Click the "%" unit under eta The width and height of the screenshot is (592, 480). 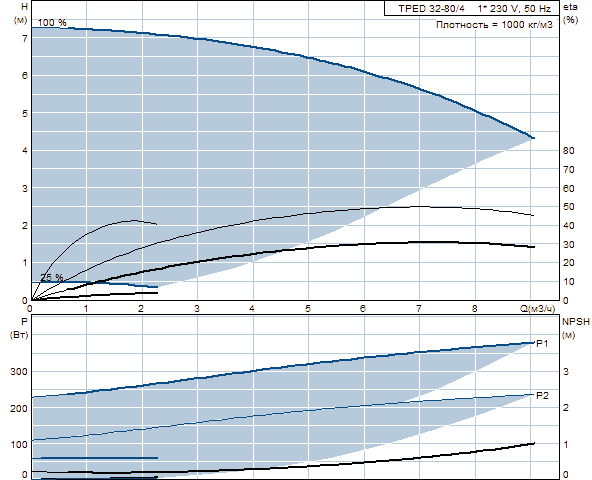tap(570, 20)
